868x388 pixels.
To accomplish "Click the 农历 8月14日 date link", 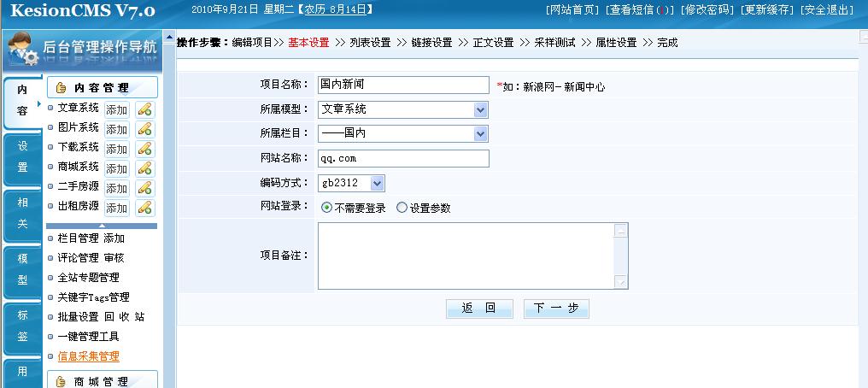I will 336,9.
